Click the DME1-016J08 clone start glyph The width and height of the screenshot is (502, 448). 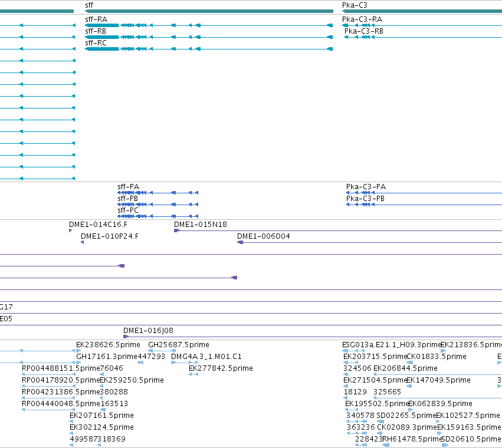pyautogui.click(x=126, y=337)
